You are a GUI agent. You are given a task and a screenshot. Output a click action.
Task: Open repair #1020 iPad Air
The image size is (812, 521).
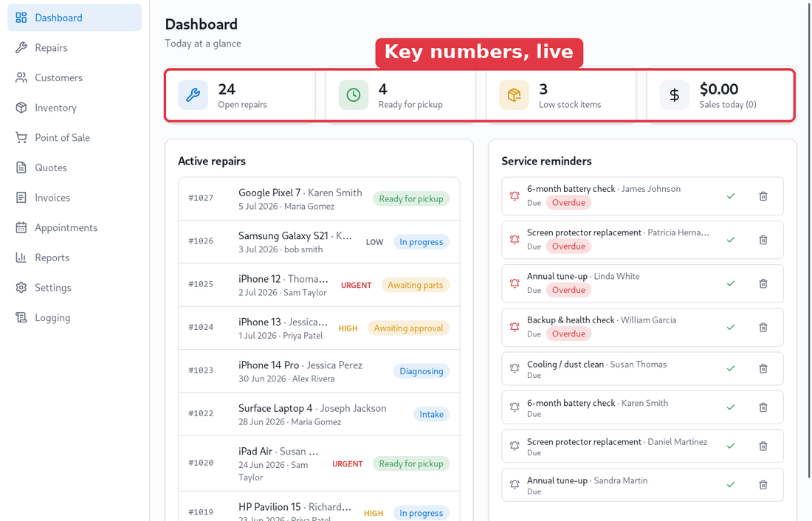[319, 463]
